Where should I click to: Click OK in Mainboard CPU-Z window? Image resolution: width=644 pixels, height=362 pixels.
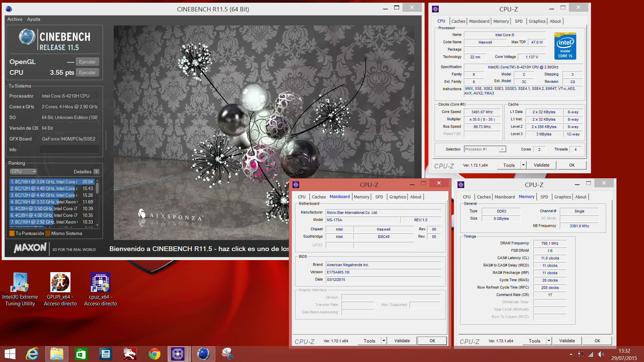tap(432, 341)
